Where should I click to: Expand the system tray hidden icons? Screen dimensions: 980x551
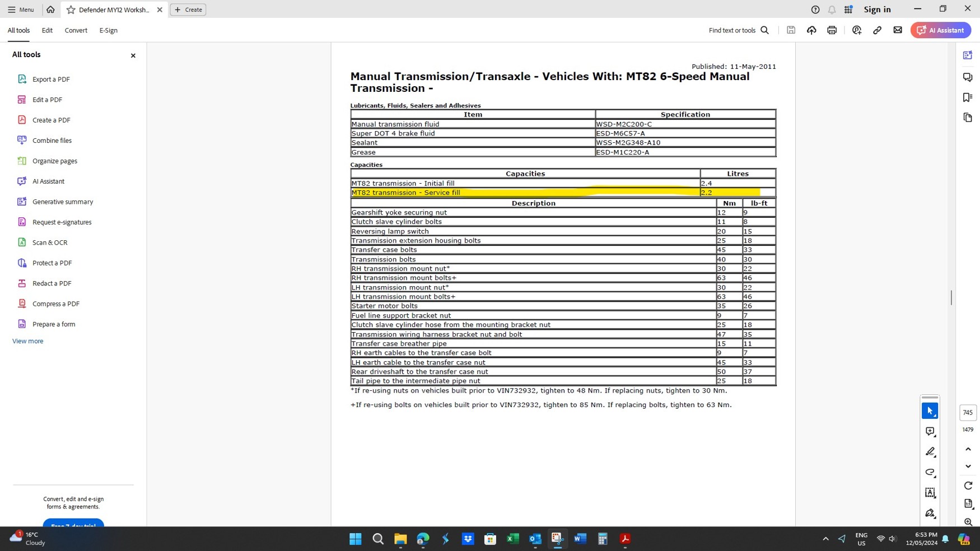825,539
